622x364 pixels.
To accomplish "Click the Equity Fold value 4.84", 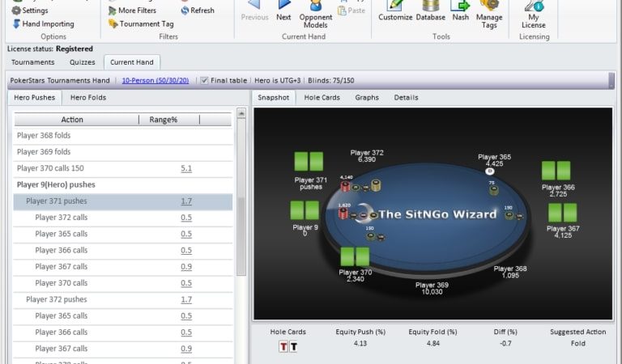I will [x=432, y=344].
